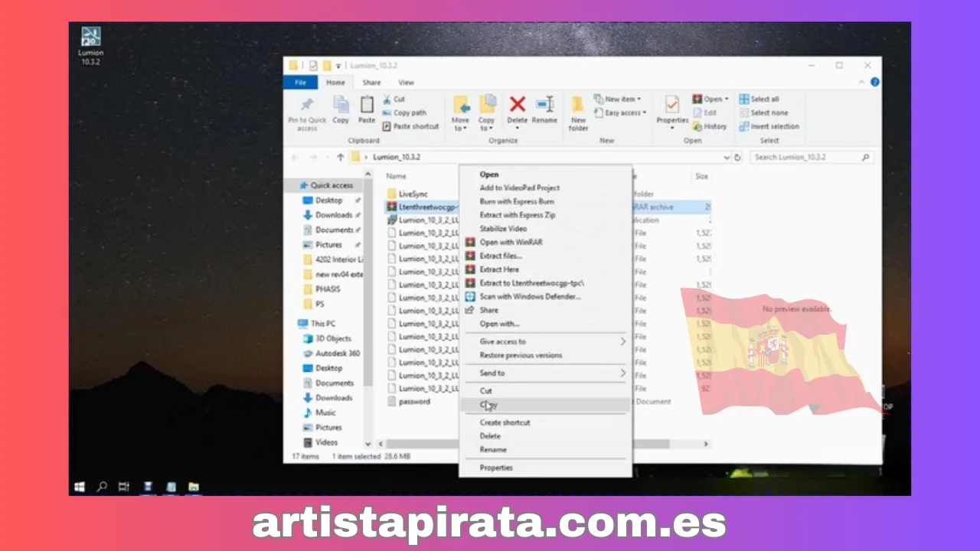Expand the Send to submenu
Screen dimensions: 980x551
[547, 373]
